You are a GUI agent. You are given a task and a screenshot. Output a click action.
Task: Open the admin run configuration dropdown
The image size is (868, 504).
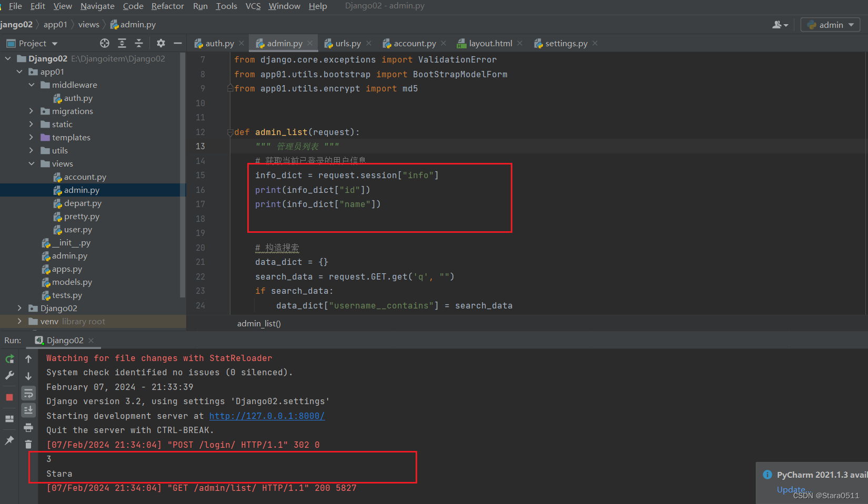tap(830, 25)
